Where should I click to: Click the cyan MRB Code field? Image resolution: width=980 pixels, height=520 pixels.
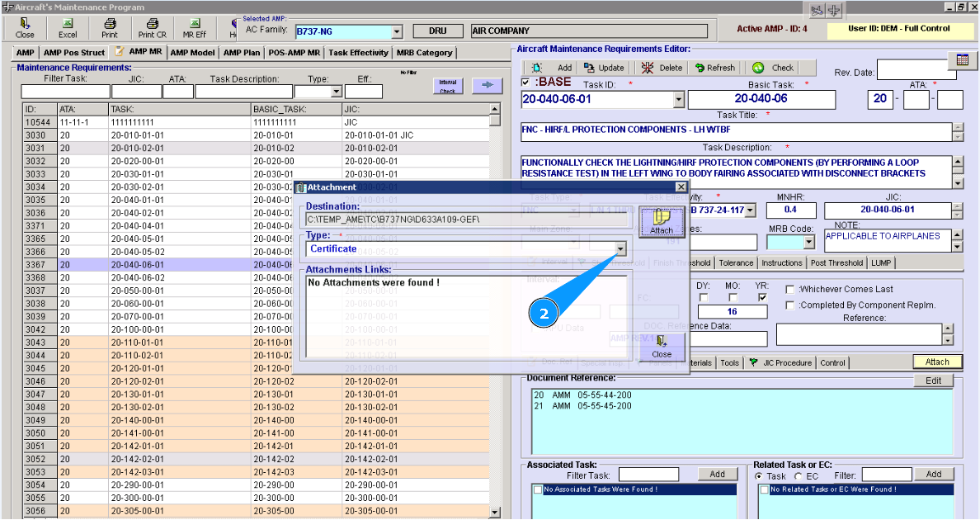coord(784,242)
